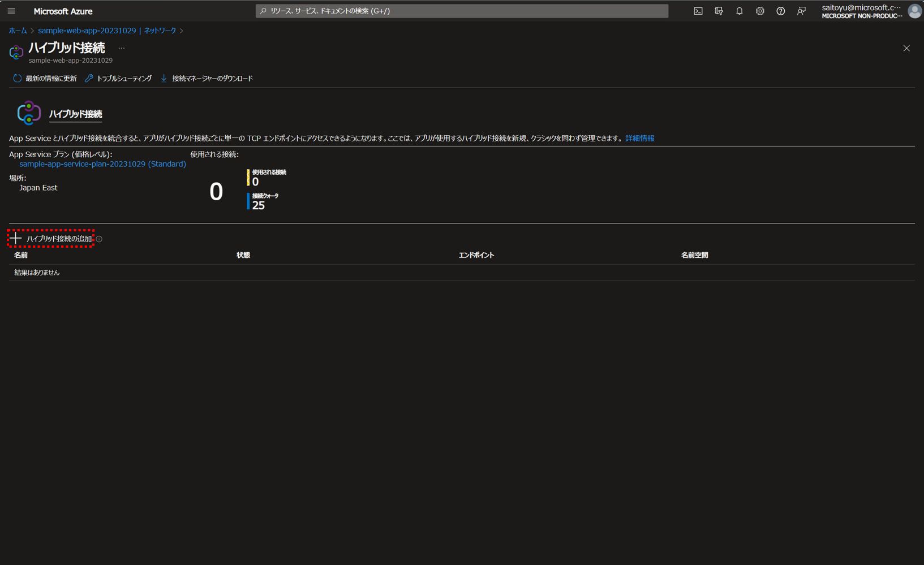Sort by 名前空間 column header
This screenshot has width=924, height=565.
(694, 255)
